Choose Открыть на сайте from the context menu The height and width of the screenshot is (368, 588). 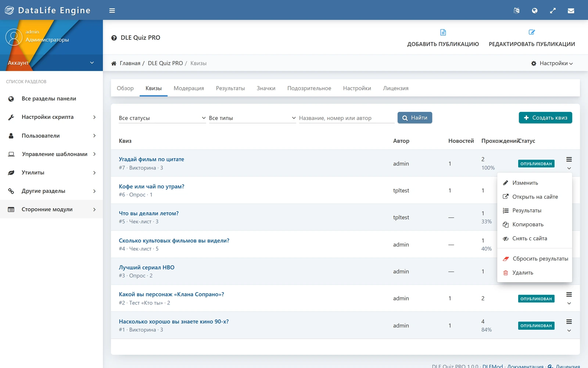click(534, 197)
